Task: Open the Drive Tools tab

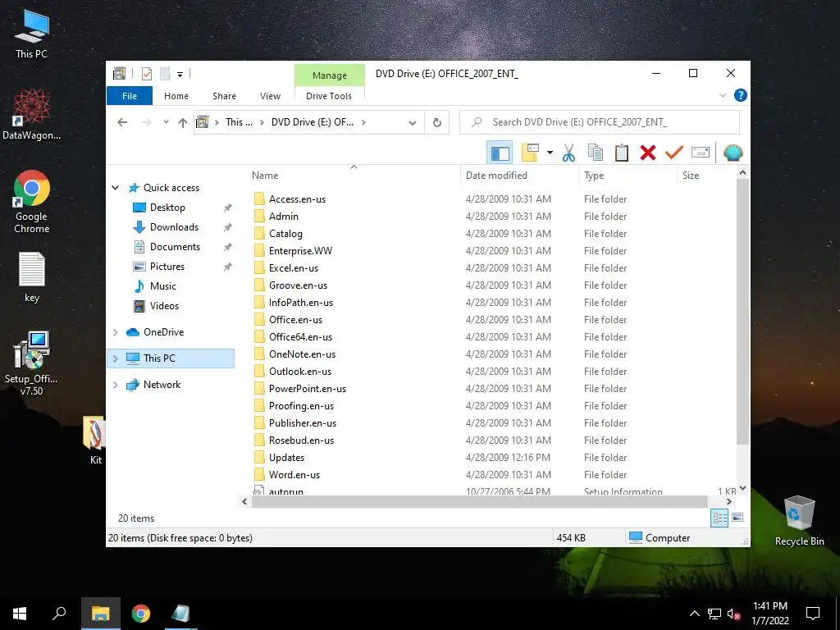Action: click(x=329, y=96)
